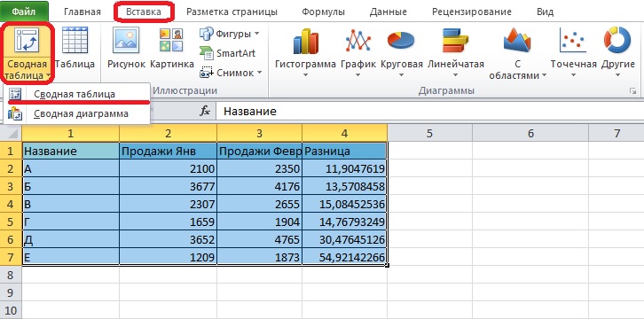
Task: Click the Круговая pie chart icon
Action: point(401,40)
